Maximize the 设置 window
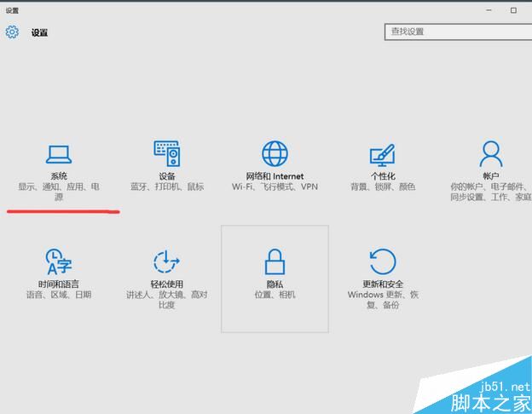 point(514,10)
